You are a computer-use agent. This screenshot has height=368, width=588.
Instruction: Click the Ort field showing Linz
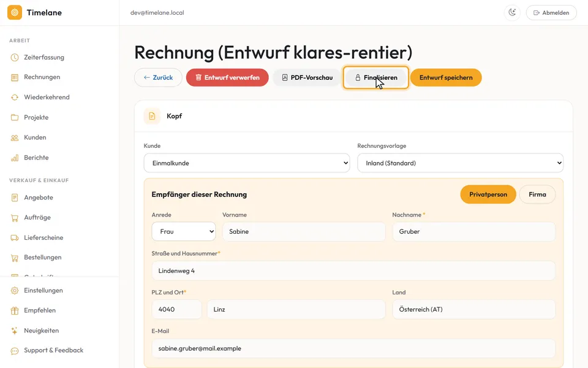[296, 309]
